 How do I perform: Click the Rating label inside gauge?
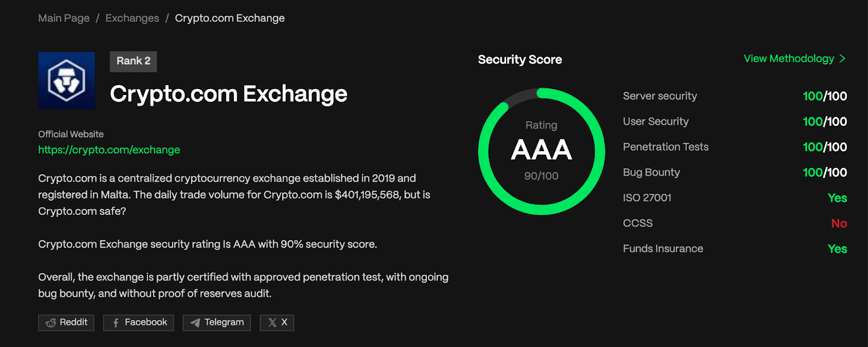541,125
